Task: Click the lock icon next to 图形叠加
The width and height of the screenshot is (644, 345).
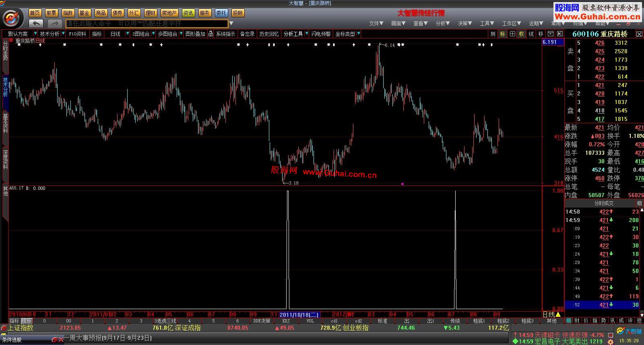Action: click(211, 34)
